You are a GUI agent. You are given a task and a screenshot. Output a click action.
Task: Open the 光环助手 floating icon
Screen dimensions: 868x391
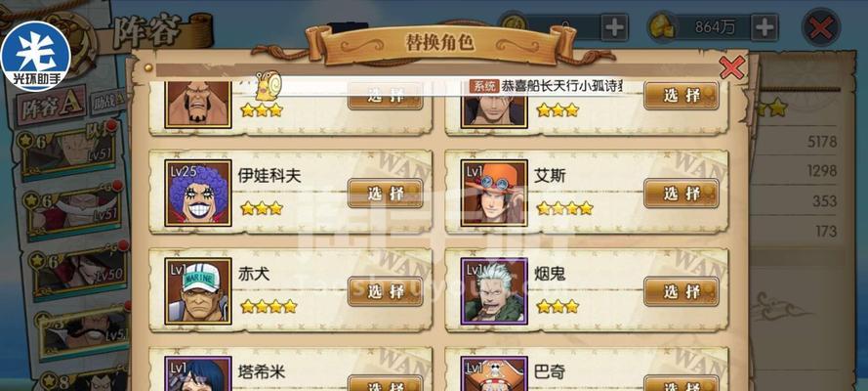[x=35, y=56]
